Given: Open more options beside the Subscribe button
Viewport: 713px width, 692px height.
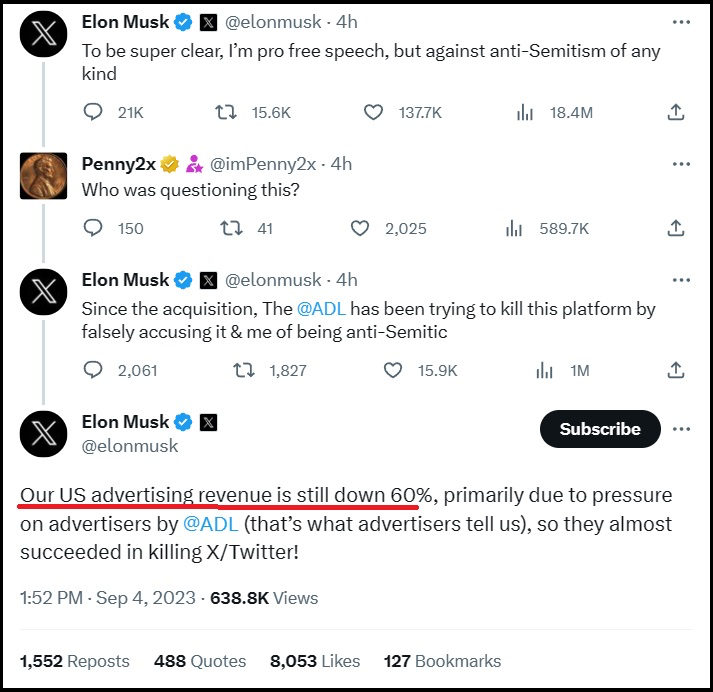Looking at the screenshot, I should pyautogui.click(x=681, y=429).
